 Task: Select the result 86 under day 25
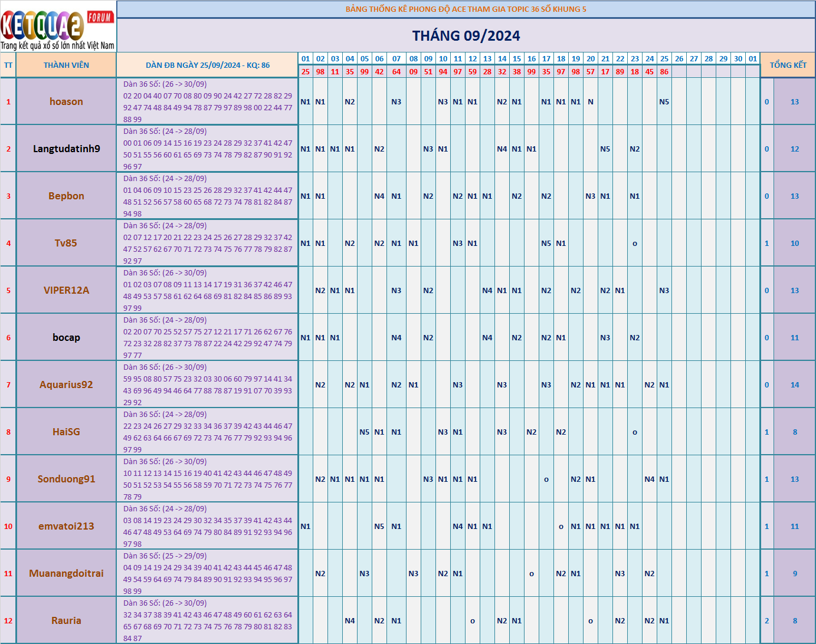point(664,71)
